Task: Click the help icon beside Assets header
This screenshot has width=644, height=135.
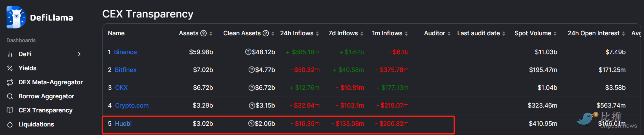Action: [x=203, y=33]
